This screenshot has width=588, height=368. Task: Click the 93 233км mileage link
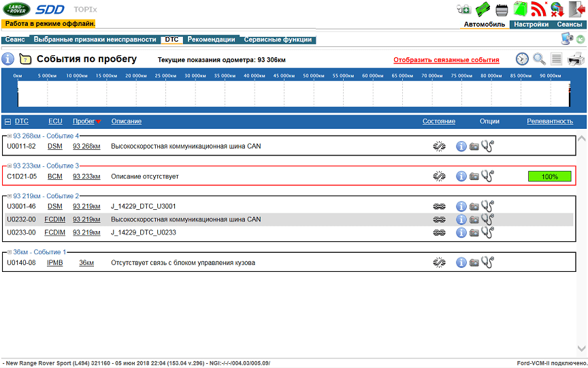click(86, 177)
